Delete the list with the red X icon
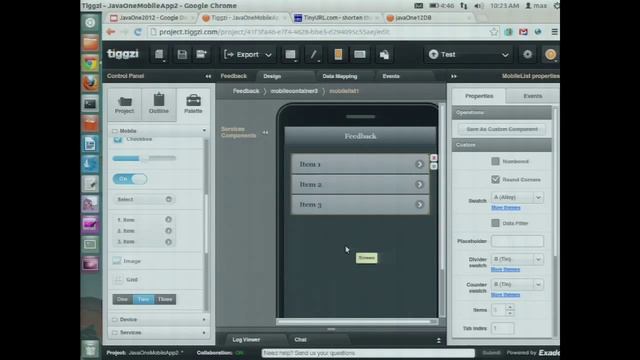 point(433,158)
